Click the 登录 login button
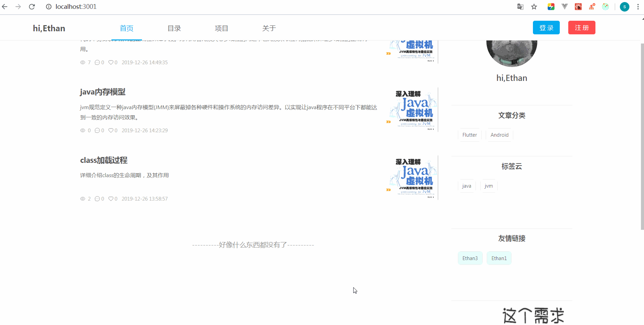644x325 pixels. 546,28
